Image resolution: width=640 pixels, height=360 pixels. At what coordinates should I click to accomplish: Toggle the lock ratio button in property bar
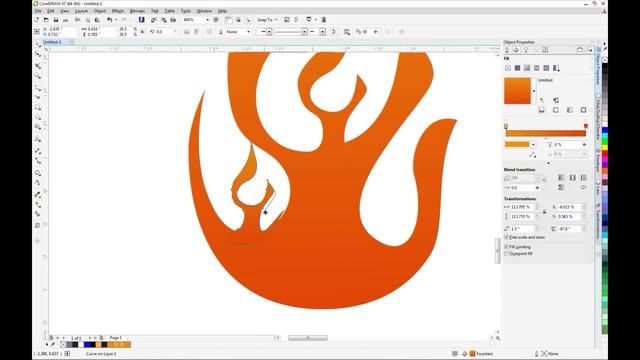(x=142, y=31)
